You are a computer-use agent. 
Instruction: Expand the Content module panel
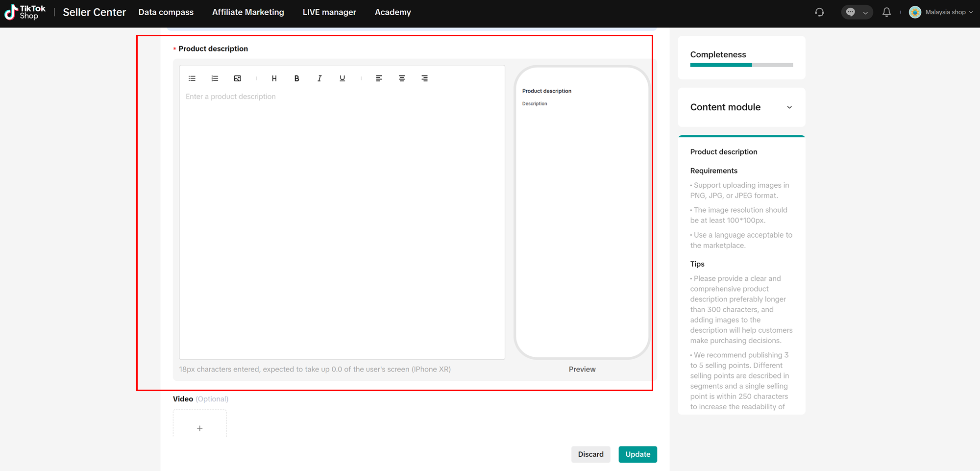[789, 107]
